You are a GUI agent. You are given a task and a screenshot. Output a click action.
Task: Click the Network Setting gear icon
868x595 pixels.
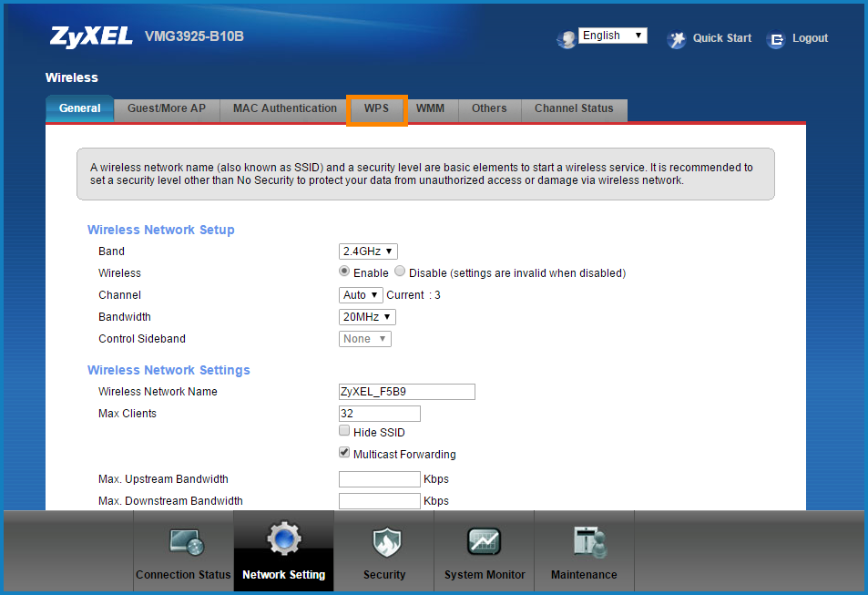(x=283, y=540)
